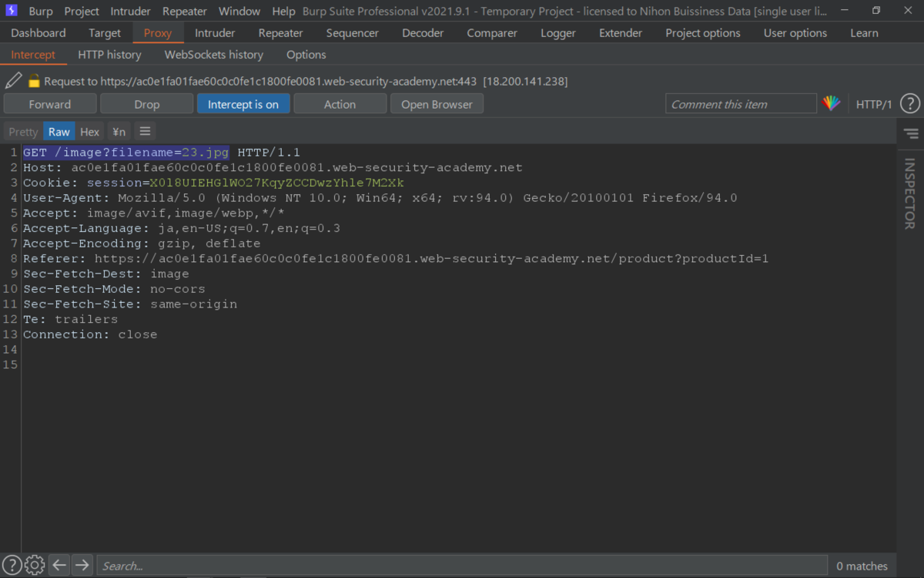The width and height of the screenshot is (924, 578).
Task: Click the yellow padlock HTTPS icon
Action: [34, 81]
